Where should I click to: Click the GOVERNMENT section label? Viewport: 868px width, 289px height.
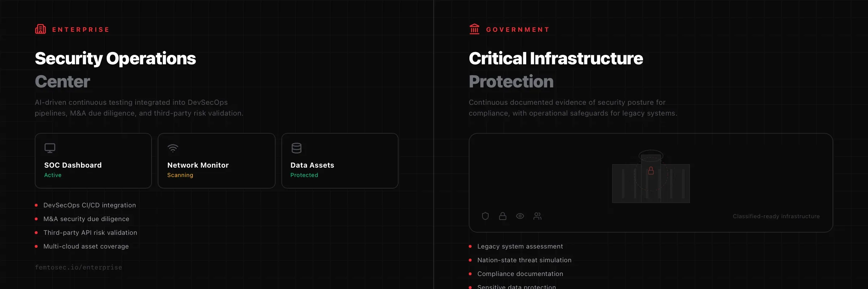click(518, 30)
